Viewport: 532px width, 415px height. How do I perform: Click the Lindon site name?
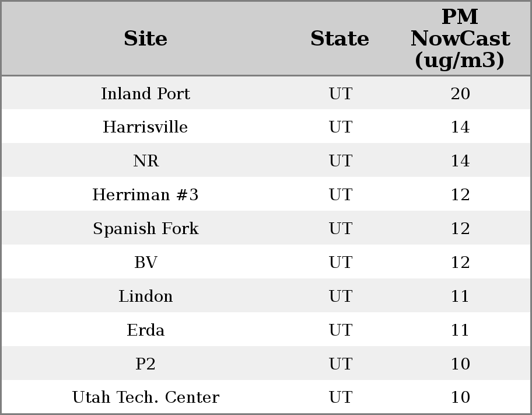coord(145,297)
